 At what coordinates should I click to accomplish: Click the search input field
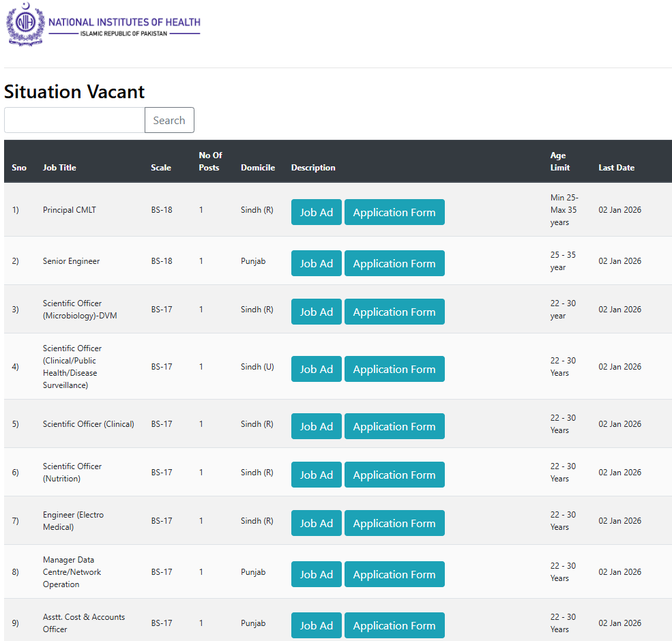point(74,120)
